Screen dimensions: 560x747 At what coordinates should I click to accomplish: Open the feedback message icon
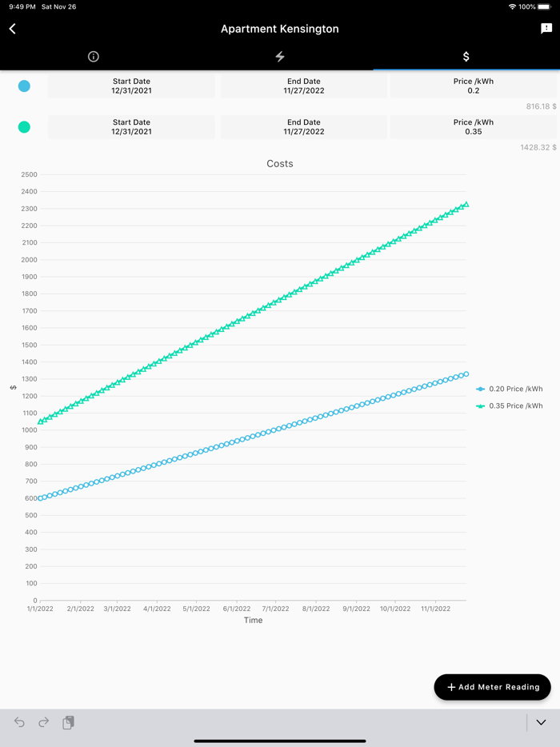546,29
